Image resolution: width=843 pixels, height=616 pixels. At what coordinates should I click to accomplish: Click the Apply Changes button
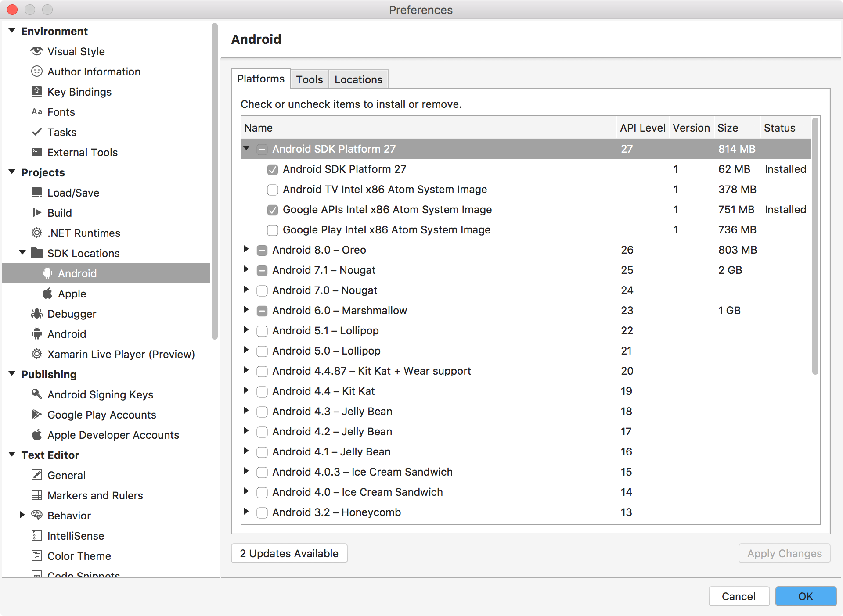(785, 553)
